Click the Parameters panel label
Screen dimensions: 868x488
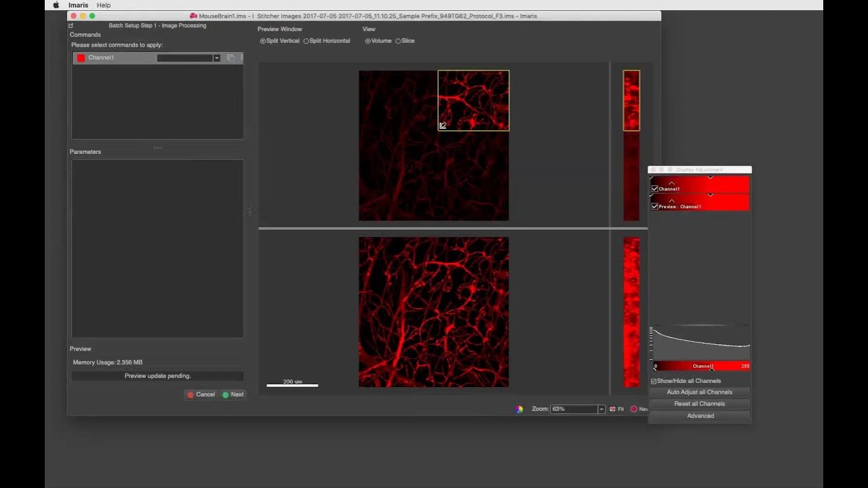click(85, 152)
